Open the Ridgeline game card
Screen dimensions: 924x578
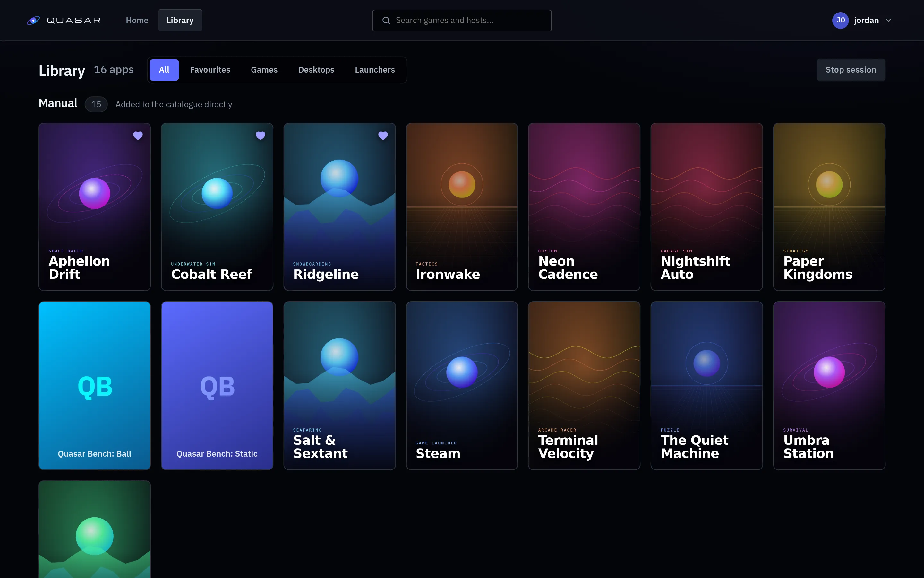(x=339, y=206)
